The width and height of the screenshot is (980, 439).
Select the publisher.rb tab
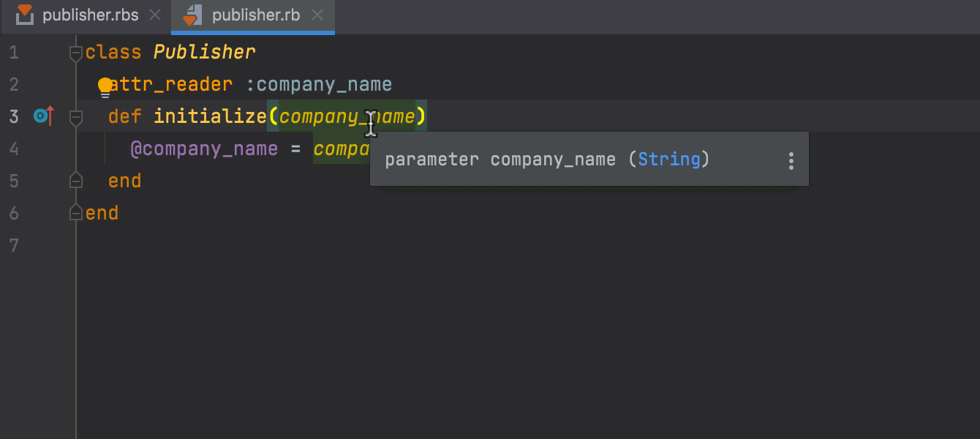255,15
